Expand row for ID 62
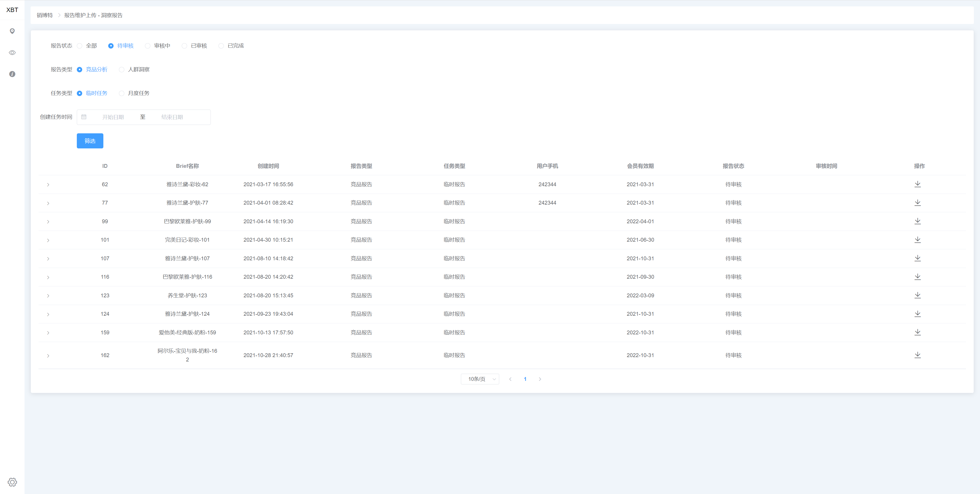 (48, 185)
